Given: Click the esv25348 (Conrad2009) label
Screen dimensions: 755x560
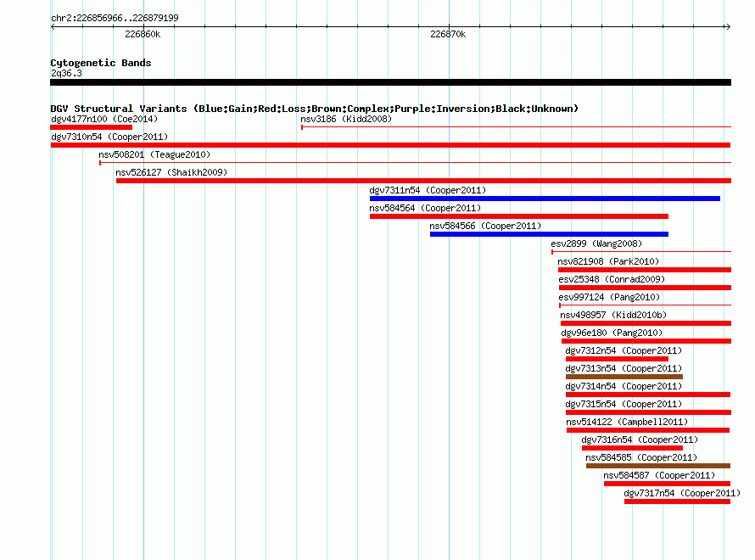Looking at the screenshot, I should coord(612,279).
